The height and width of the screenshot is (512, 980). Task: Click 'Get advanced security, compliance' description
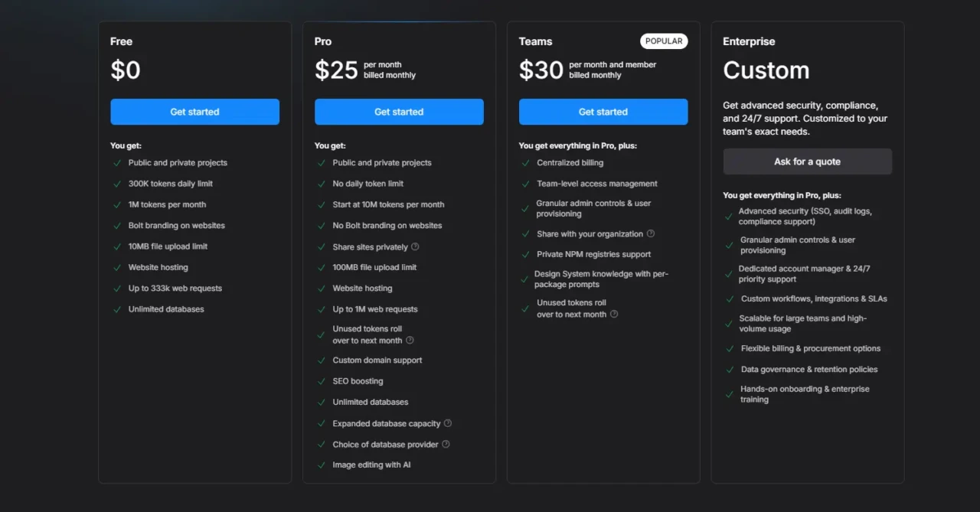point(805,119)
